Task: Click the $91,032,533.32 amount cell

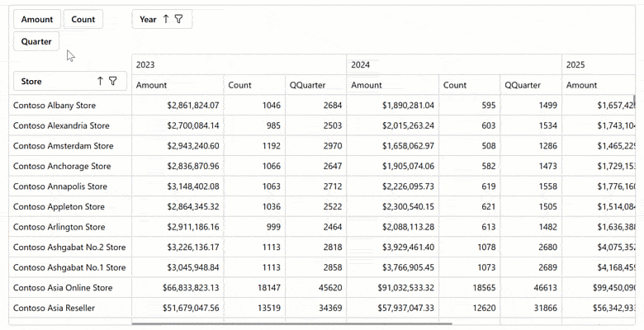Action: tap(393, 288)
